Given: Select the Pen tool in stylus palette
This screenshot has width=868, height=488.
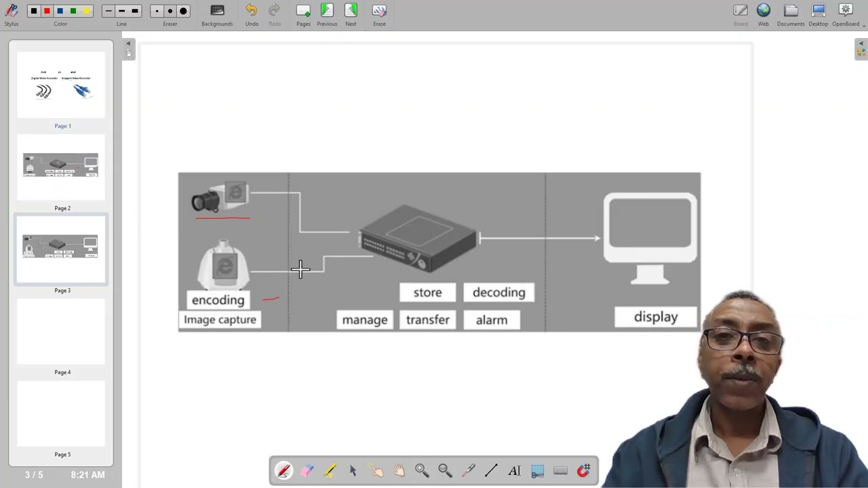Looking at the screenshot, I should tap(284, 470).
